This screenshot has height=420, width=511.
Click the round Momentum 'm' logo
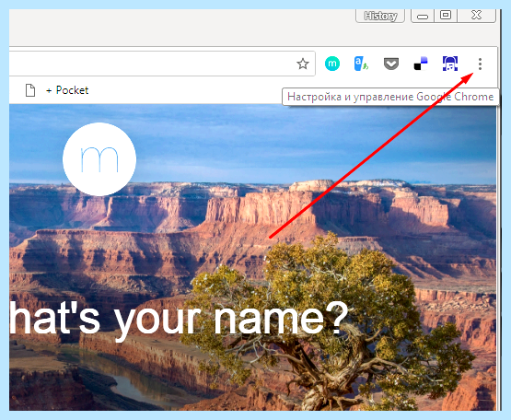tap(99, 159)
